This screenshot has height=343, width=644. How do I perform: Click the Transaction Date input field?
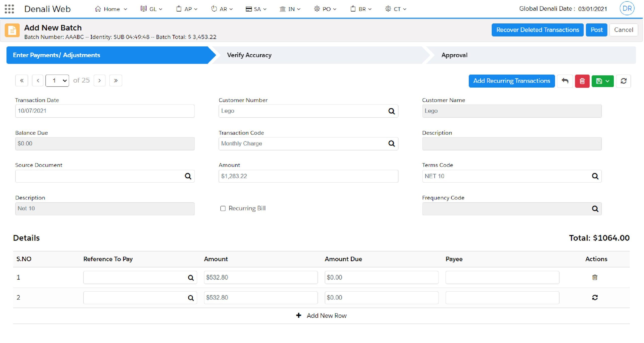[x=105, y=111]
